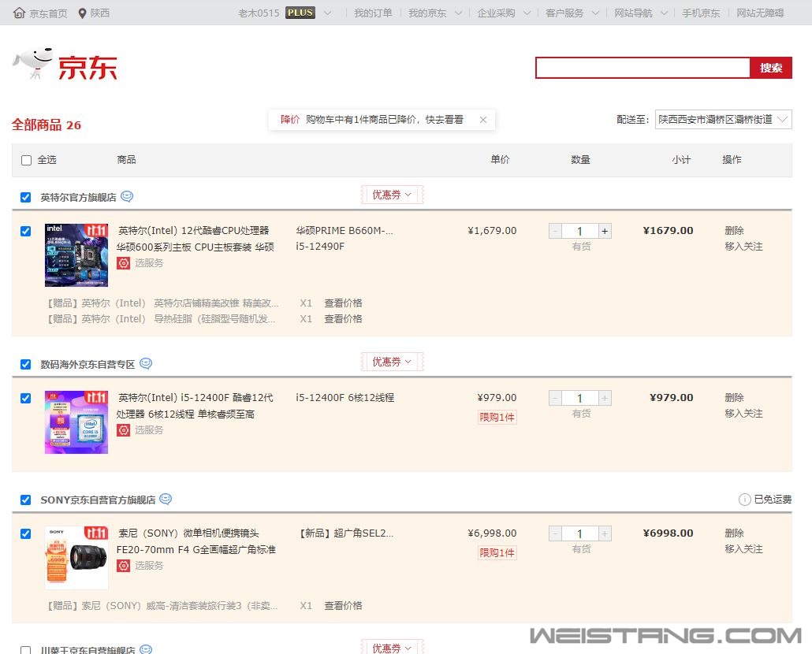Click service icon under Intel 12代 CPU bundle
Image resolution: width=812 pixels, height=654 pixels.
pyautogui.click(x=123, y=263)
